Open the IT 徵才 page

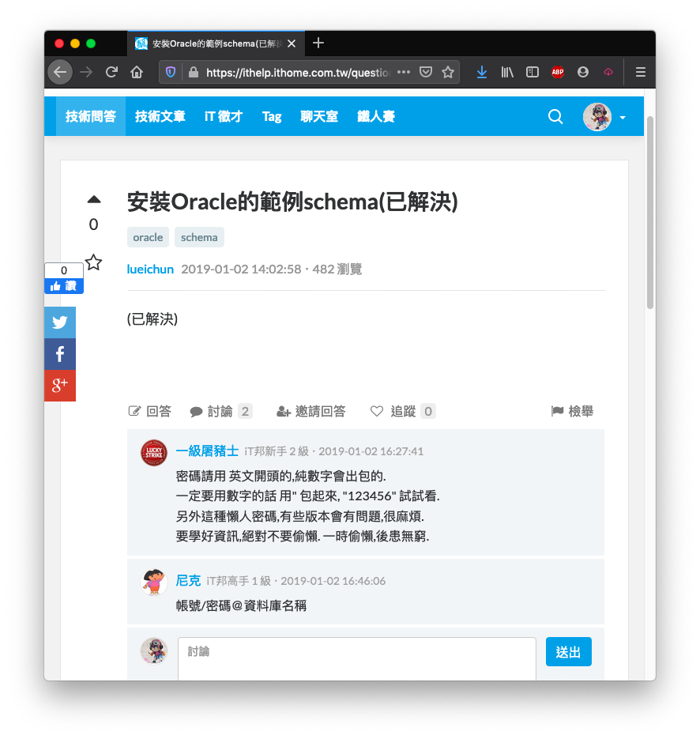[224, 116]
